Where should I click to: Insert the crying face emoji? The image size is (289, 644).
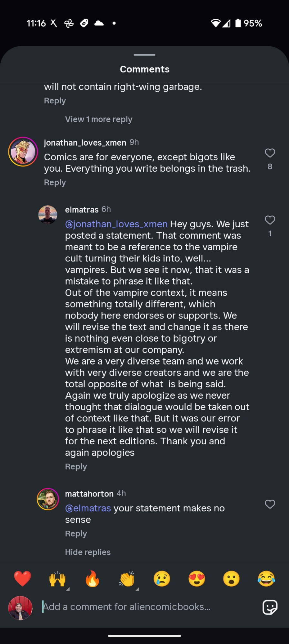coord(162,579)
